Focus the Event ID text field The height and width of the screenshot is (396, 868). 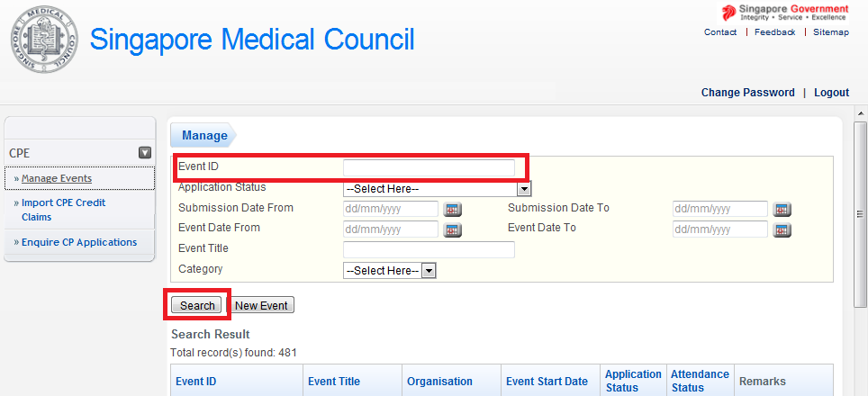click(429, 167)
